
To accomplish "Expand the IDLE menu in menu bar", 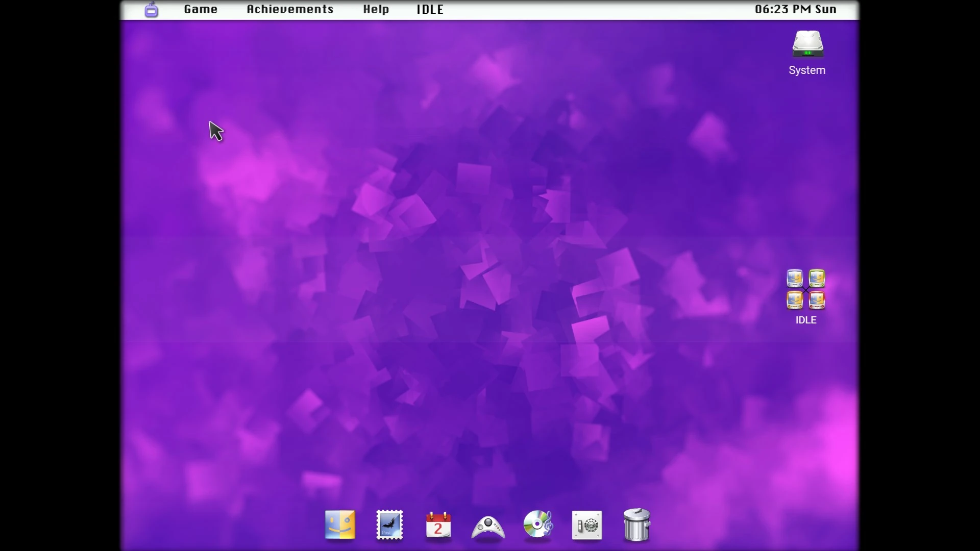I will coord(430,10).
